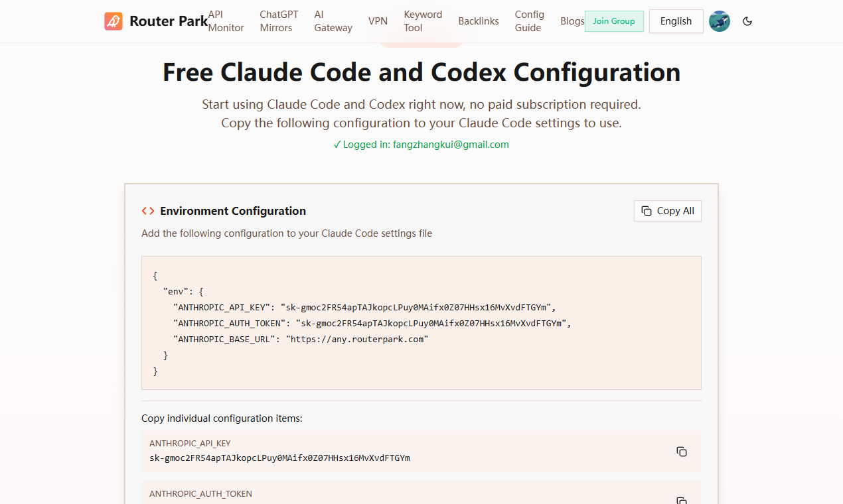Click the Join Group button

(x=614, y=21)
